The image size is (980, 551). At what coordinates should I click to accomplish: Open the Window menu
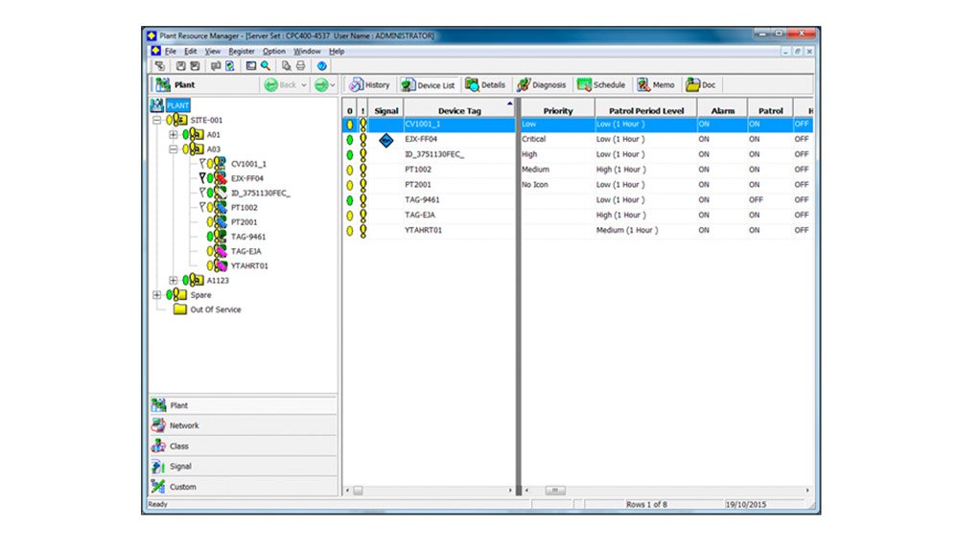pyautogui.click(x=307, y=51)
